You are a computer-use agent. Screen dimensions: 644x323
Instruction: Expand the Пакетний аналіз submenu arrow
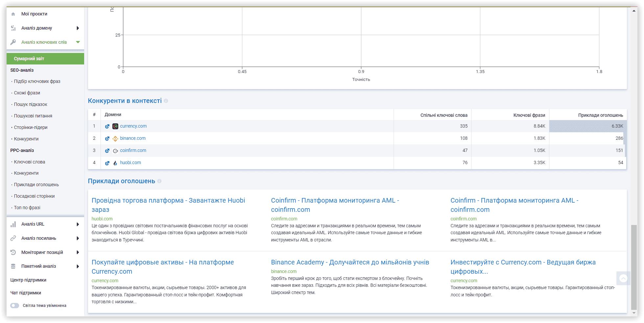click(x=78, y=266)
